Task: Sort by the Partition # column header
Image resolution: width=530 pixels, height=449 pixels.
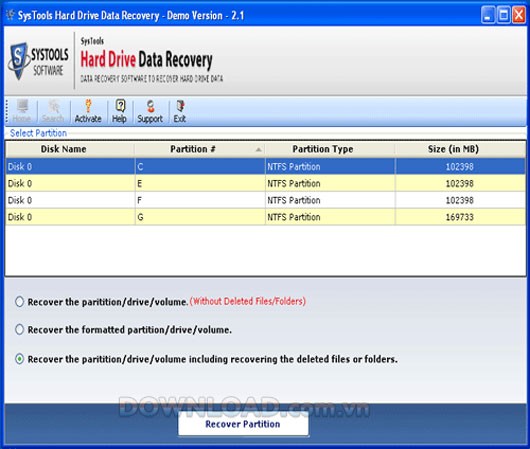Action: (199, 149)
